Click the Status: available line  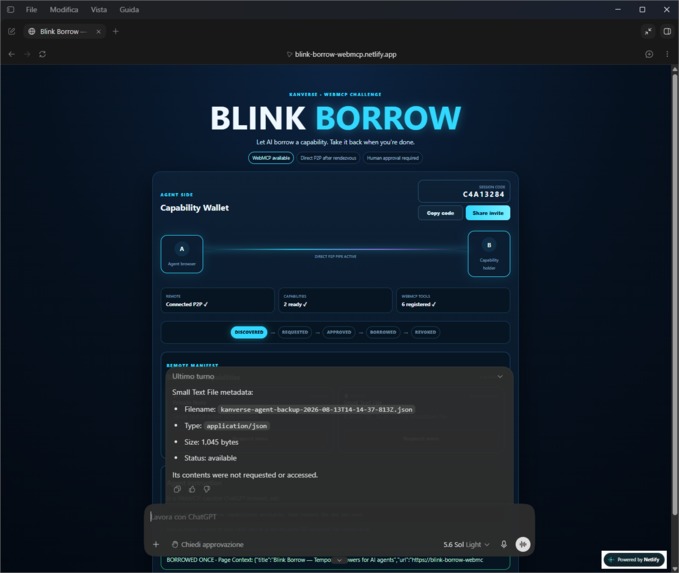[x=210, y=458]
